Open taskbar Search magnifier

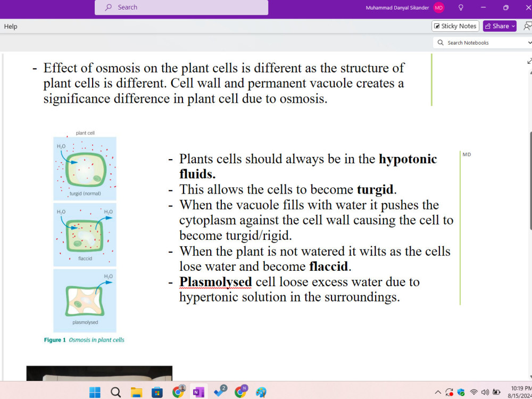click(115, 392)
